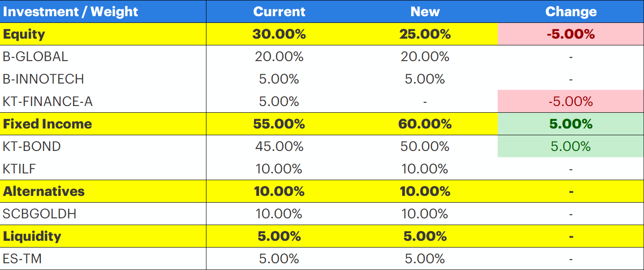Select the Equity category row label
The width and height of the screenshot is (644, 270).
(x=24, y=34)
